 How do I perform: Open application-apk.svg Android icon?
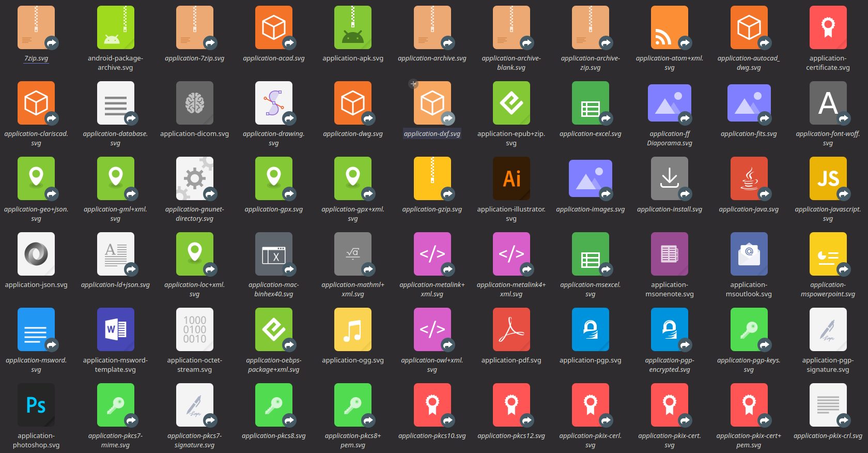(353, 27)
